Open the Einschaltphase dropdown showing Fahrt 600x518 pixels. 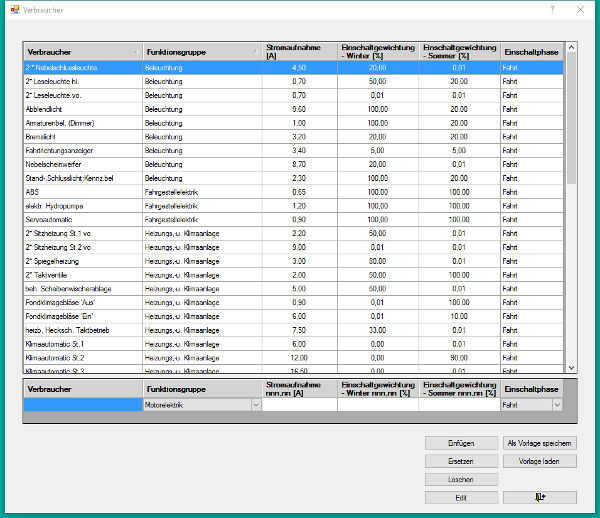coord(557,405)
